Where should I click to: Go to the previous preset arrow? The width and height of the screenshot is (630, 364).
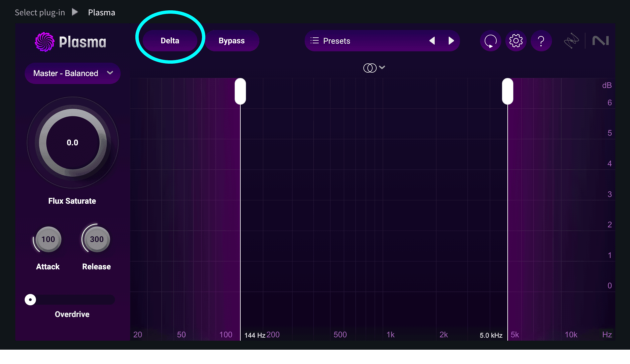(432, 41)
